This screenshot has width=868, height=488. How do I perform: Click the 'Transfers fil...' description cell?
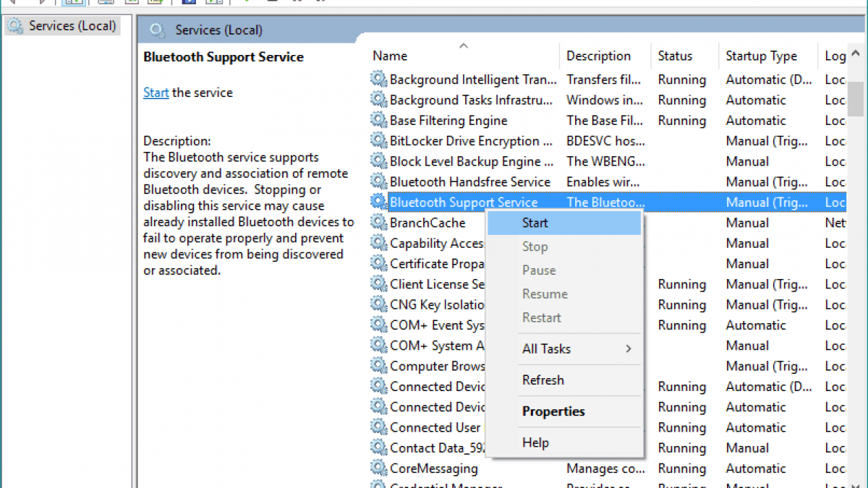pyautogui.click(x=603, y=80)
